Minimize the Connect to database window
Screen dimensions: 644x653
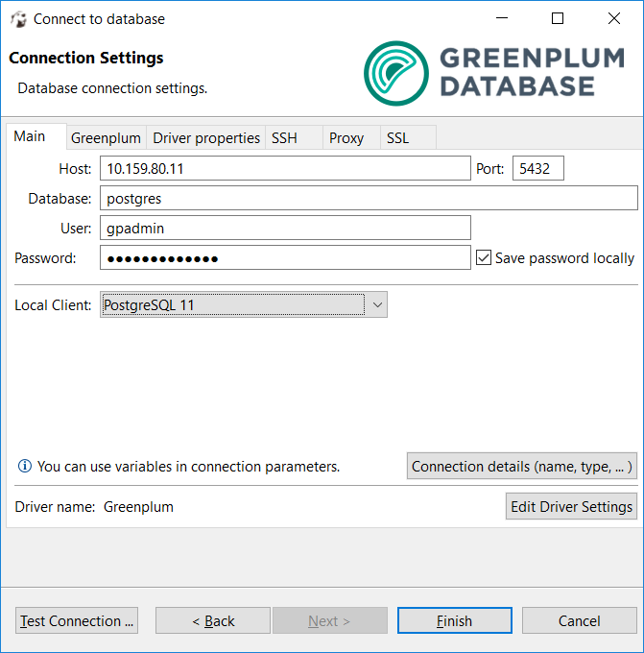(502, 18)
